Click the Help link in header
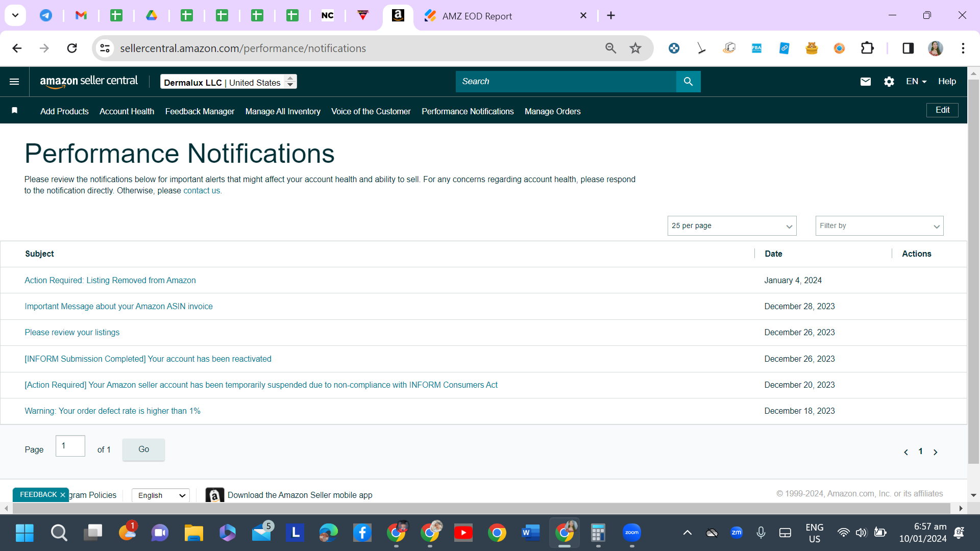 point(947,82)
